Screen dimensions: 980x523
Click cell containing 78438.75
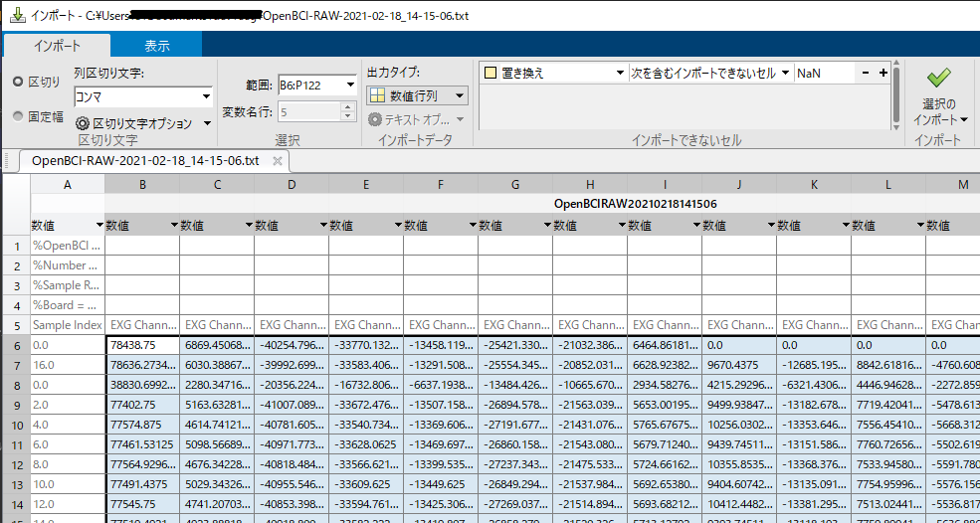pos(142,344)
